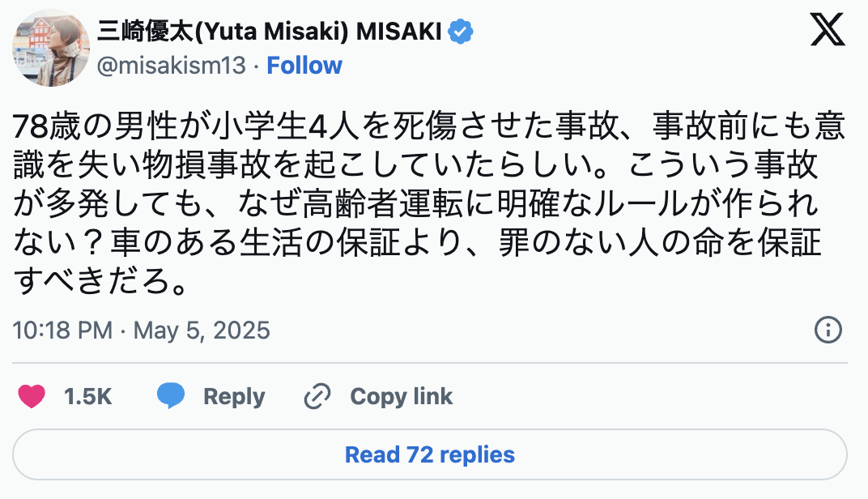Follow the misakism13 account
The image size is (868, 499).
(x=304, y=66)
